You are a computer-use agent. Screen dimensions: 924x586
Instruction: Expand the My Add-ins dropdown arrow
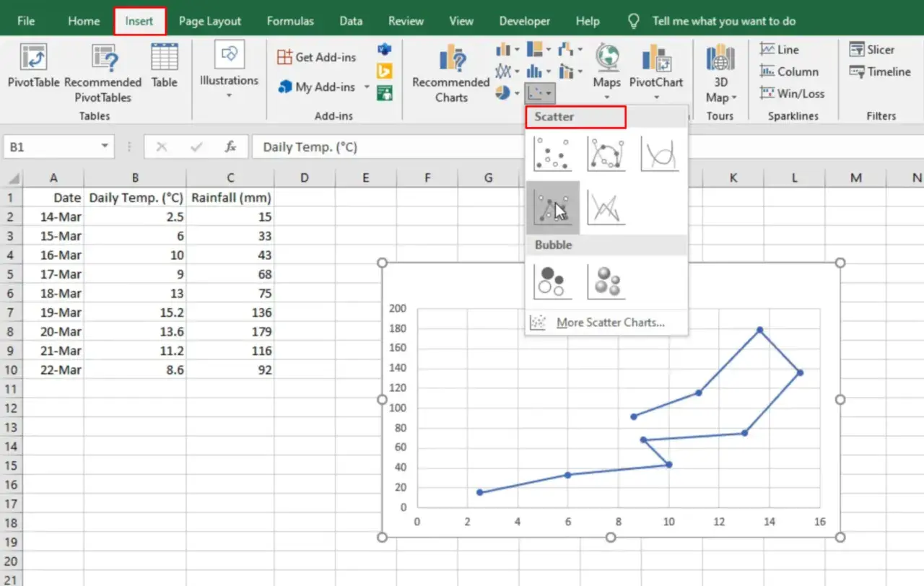pyautogui.click(x=367, y=87)
